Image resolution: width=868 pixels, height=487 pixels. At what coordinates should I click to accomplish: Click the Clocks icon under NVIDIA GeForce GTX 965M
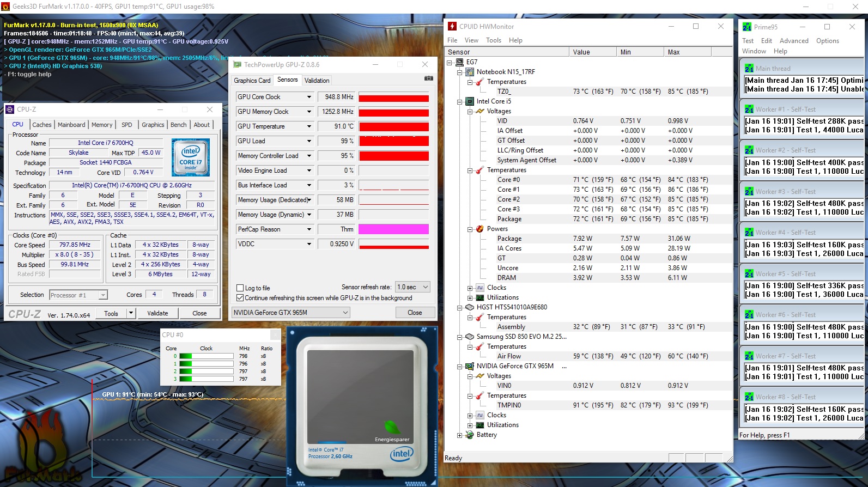click(480, 415)
